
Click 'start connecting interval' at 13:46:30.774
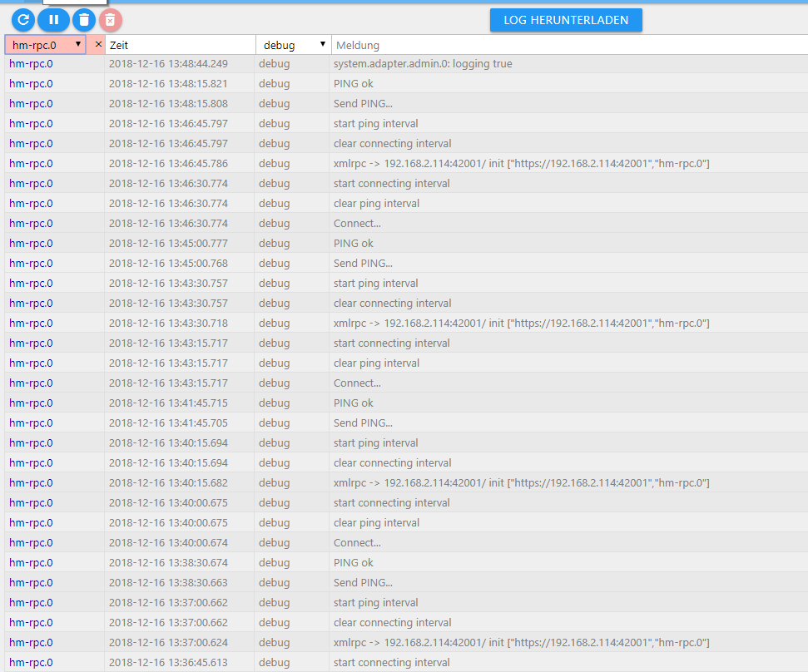click(392, 183)
